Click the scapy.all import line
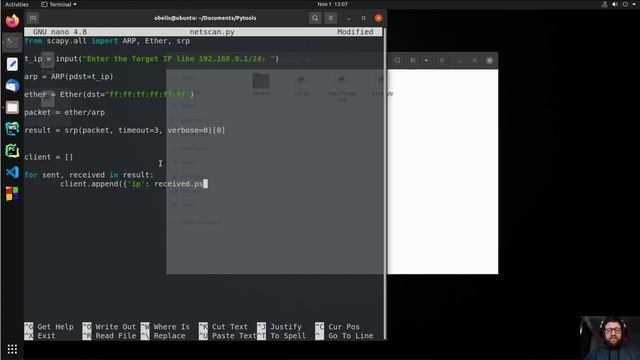 click(107, 41)
